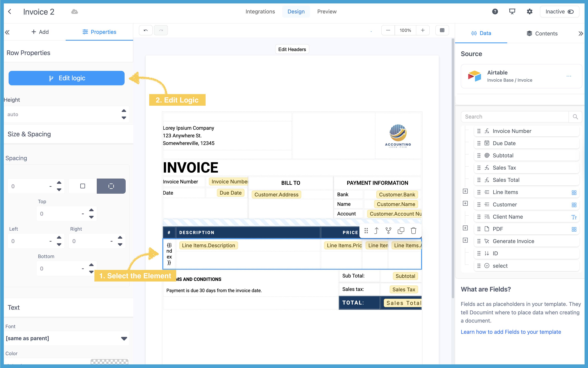Open the Font dropdown

point(67,338)
